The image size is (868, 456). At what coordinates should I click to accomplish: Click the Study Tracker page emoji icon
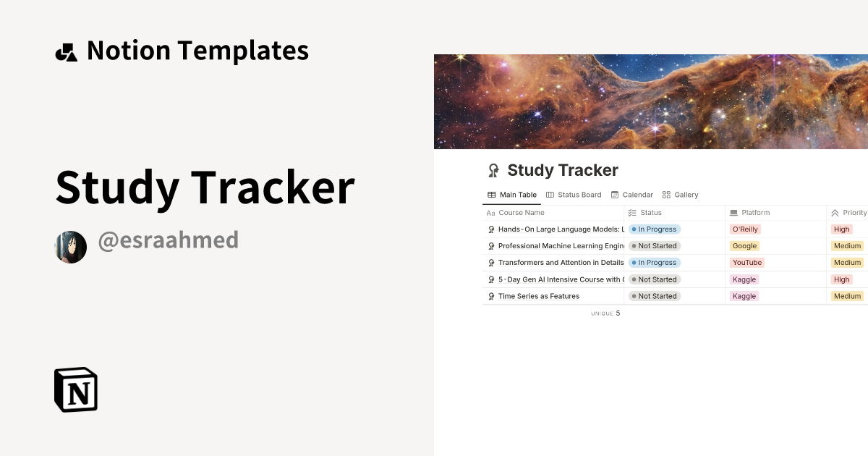click(x=492, y=170)
